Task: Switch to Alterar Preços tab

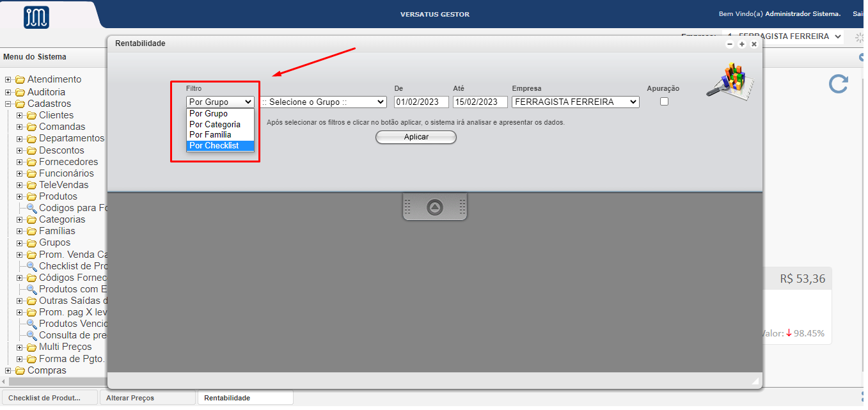Action: pos(147,398)
